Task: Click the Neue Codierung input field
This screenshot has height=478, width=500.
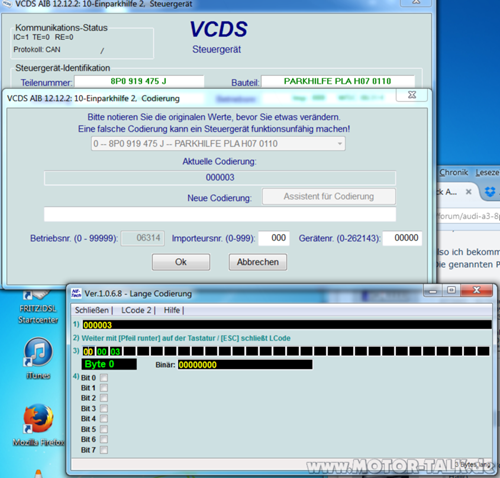Action: 220,214
